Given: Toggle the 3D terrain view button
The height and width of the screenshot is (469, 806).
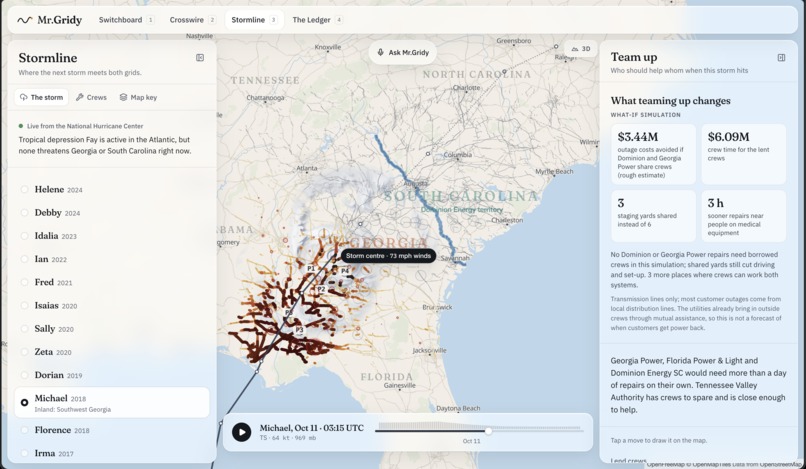Looking at the screenshot, I should (x=581, y=49).
